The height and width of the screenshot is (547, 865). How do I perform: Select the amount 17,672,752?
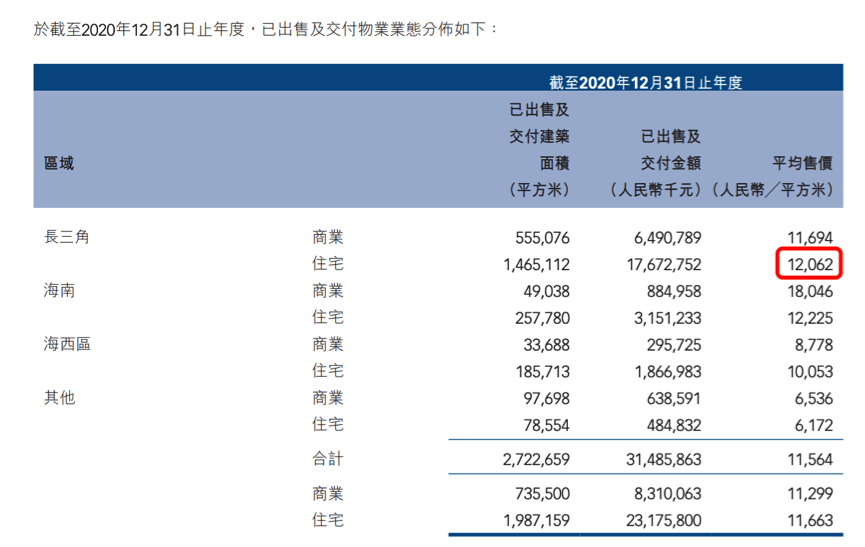click(664, 265)
